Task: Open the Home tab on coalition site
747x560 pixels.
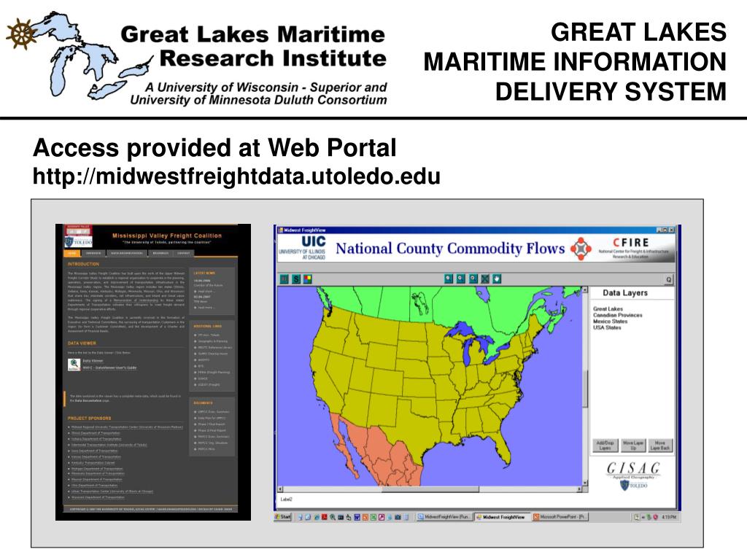Action: coord(72,253)
